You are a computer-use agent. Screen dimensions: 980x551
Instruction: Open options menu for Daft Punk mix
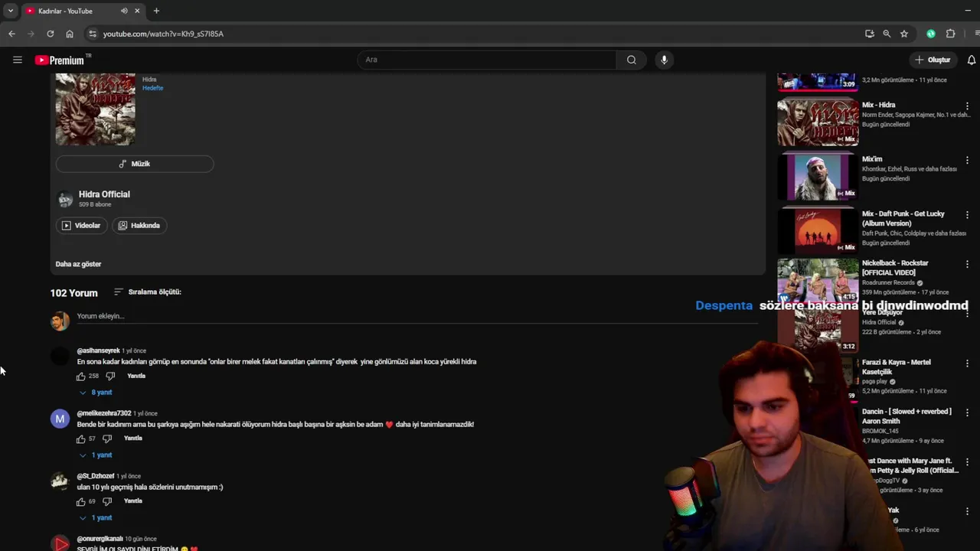[x=967, y=215]
